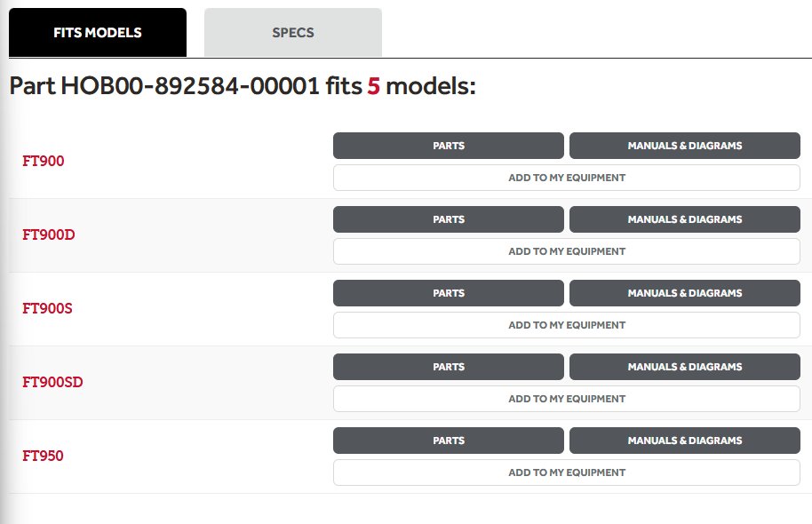Open the FT900 model link

[43, 162]
